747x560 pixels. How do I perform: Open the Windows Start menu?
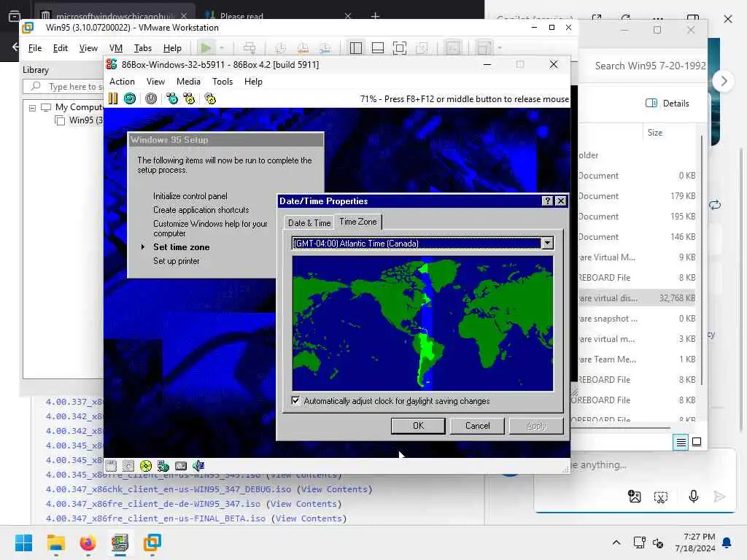23,542
